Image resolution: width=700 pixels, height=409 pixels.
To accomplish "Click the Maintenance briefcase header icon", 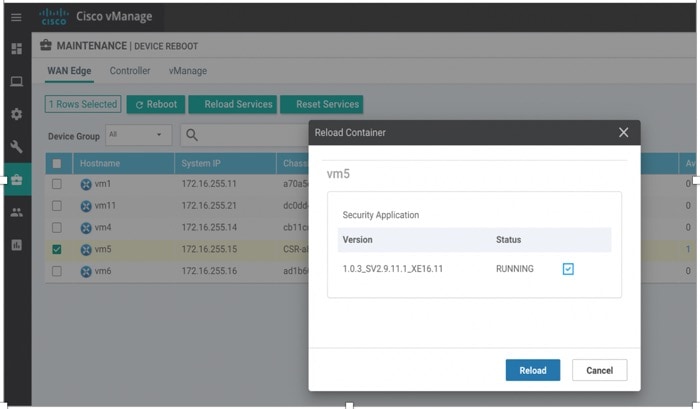I will (46, 45).
